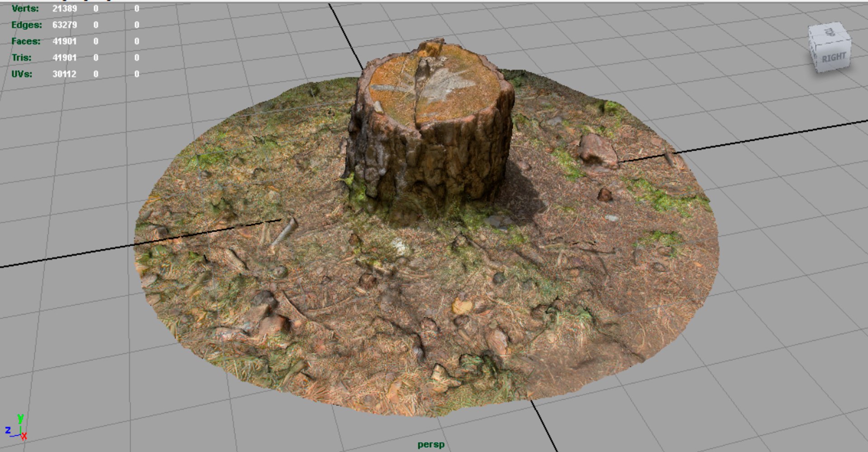Click the 41901 value in the Tris row
Screen dimensions: 868x452
pyautogui.click(x=65, y=57)
